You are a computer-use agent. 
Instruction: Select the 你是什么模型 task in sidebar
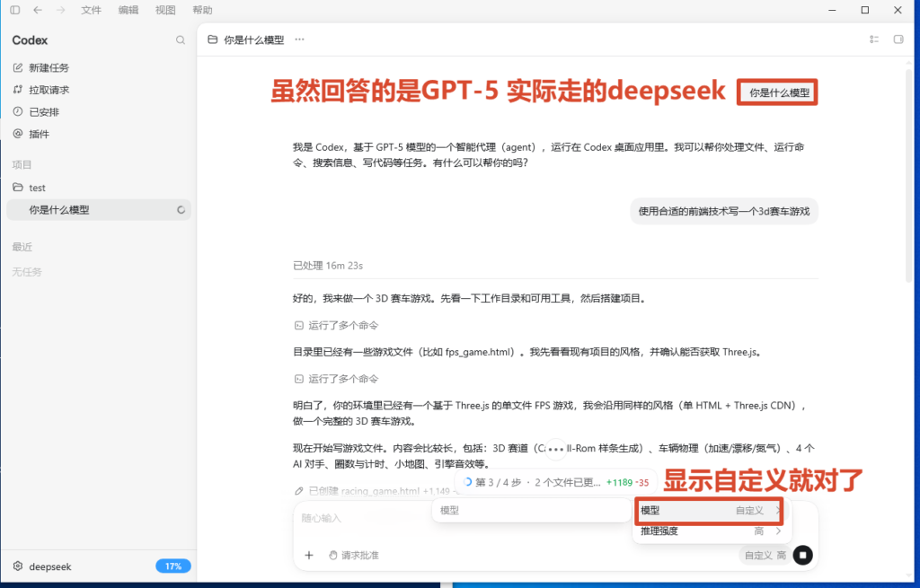tap(99, 210)
